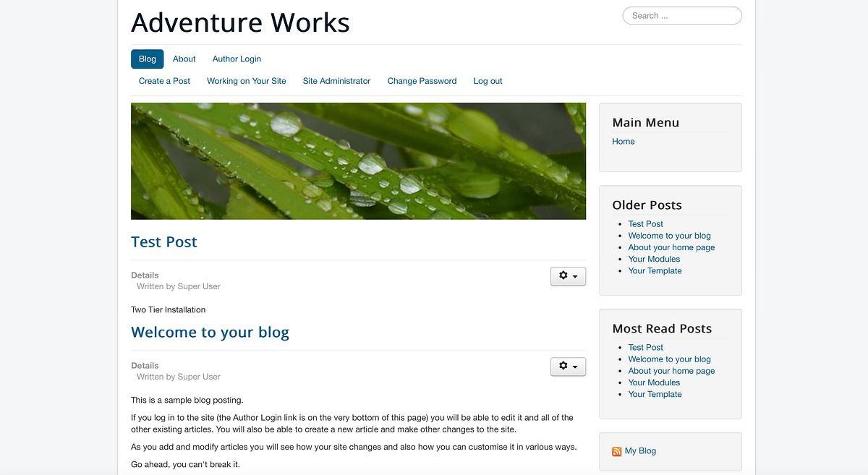868x475 pixels.
Task: Switch to the Blog tab
Action: pyautogui.click(x=147, y=59)
